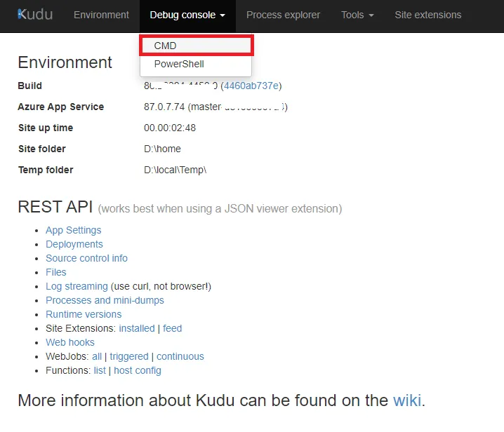This screenshot has height=432, width=504.
Task: Open WebJobs triggered link
Action: (129, 356)
